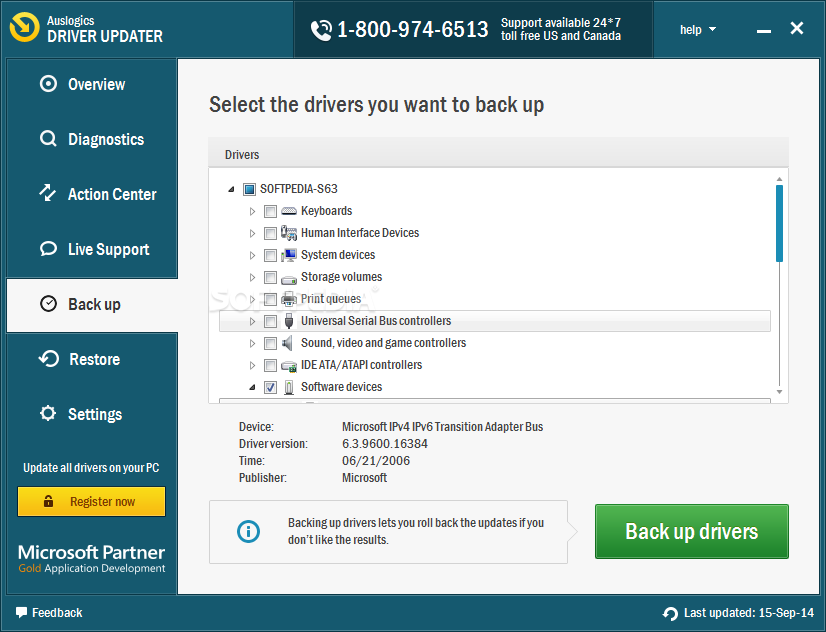The height and width of the screenshot is (632, 826).
Task: Click the Auslogics Driver Updater logo icon
Action: 24,27
